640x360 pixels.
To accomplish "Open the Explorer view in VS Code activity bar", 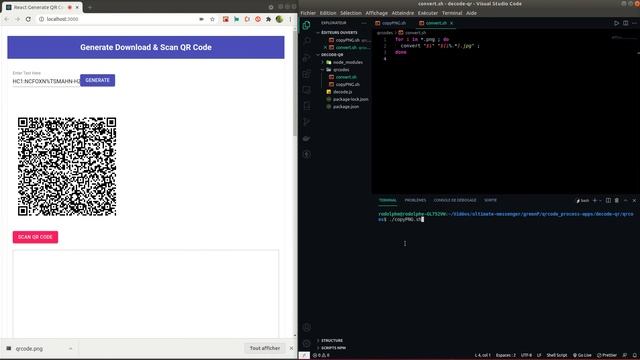I will 307,25.
